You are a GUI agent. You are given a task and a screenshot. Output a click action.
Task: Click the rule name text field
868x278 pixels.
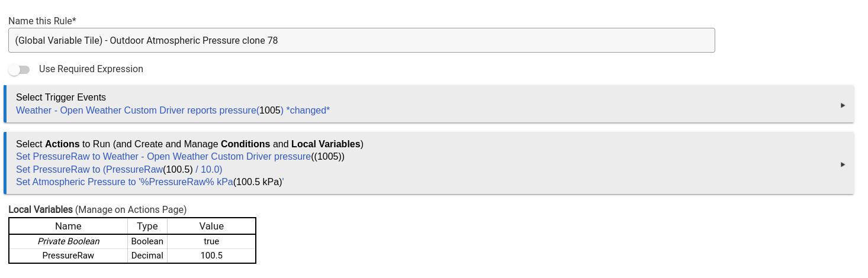(x=362, y=40)
